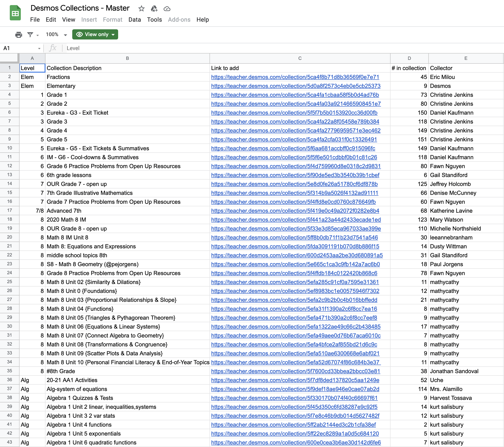The width and height of the screenshot is (504, 447).
Task: Open the Algebra 1 Quizzes & Tests link
Action: pos(294,398)
